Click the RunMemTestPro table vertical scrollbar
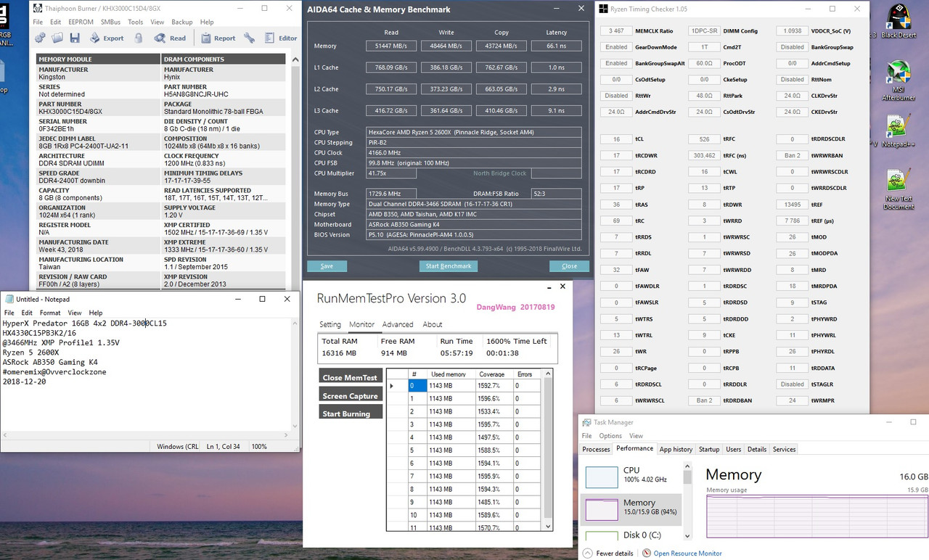 (549, 450)
